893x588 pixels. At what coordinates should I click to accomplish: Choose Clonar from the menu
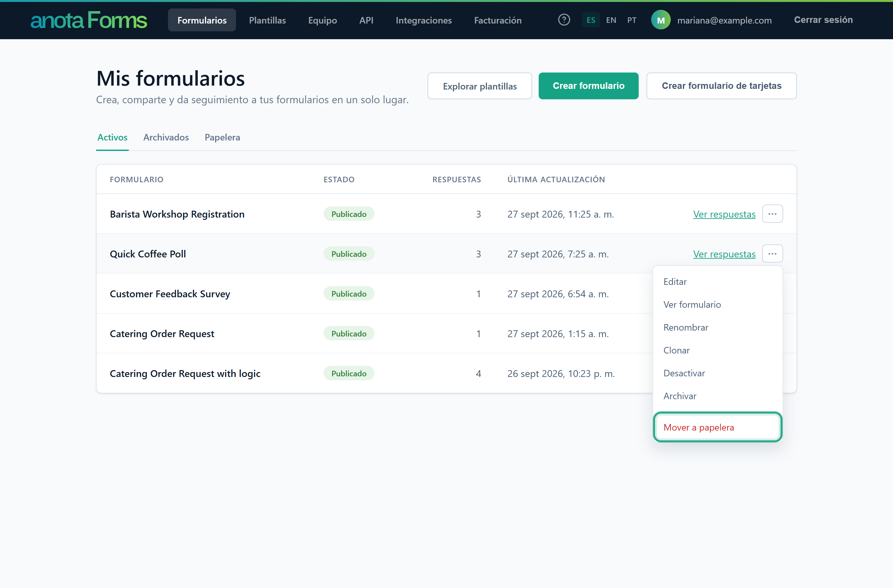717,350
